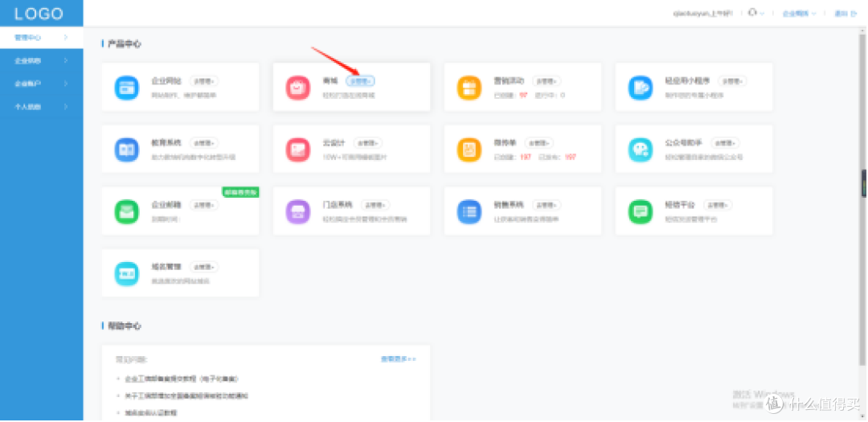
Task: Select 管理中心 in the left sidebar
Action: click(42, 38)
